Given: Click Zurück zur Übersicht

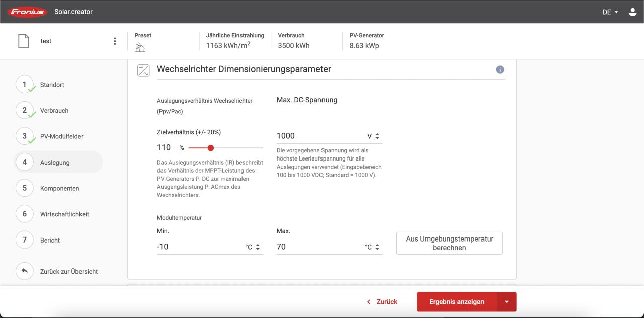Looking at the screenshot, I should [x=69, y=271].
